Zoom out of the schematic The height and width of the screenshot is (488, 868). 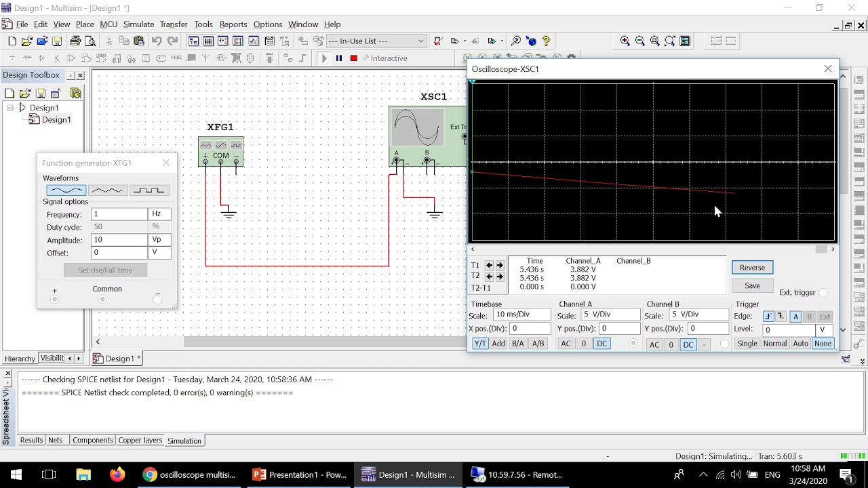pyautogui.click(x=640, y=41)
